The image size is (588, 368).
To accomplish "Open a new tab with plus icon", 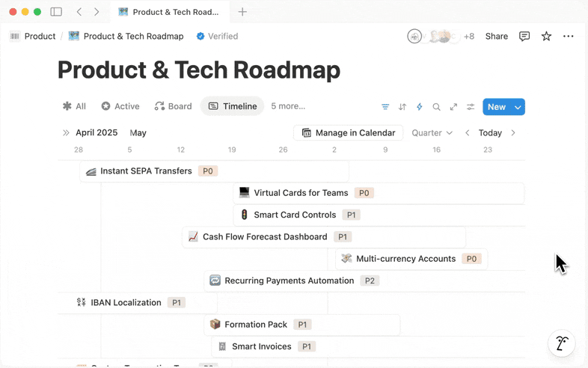I will pyautogui.click(x=242, y=12).
